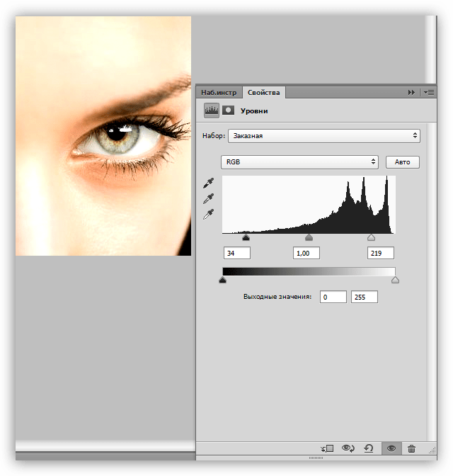453x476 pixels.
Task: Click the eye photo on canvas
Action: pyautogui.click(x=103, y=136)
